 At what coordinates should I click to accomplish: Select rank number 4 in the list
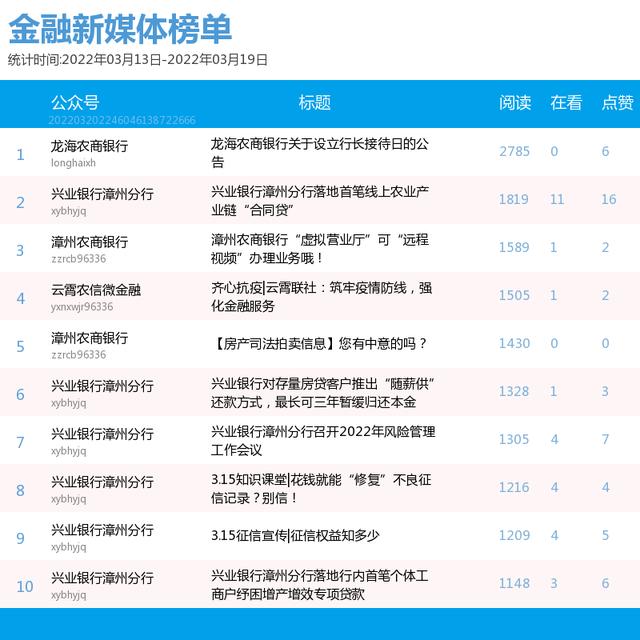(20, 299)
